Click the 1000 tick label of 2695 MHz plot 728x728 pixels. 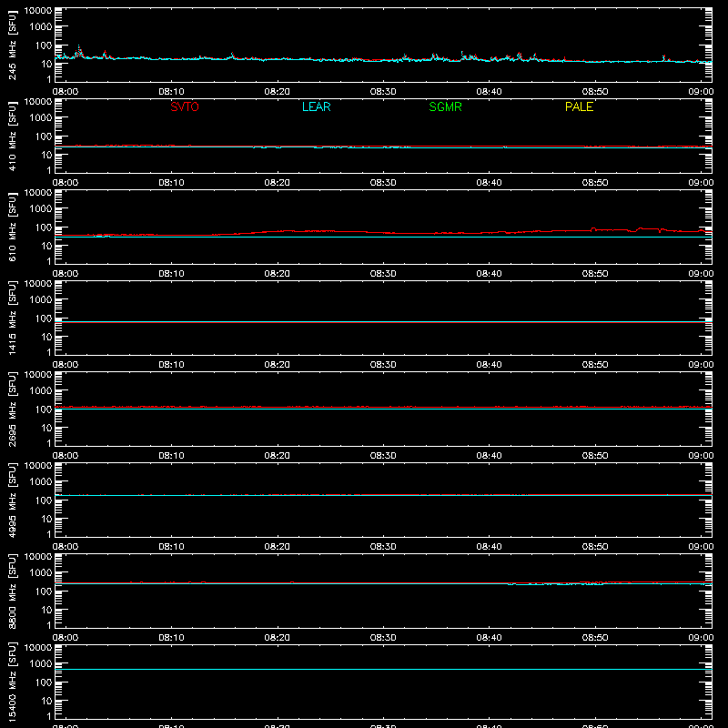tap(41, 391)
